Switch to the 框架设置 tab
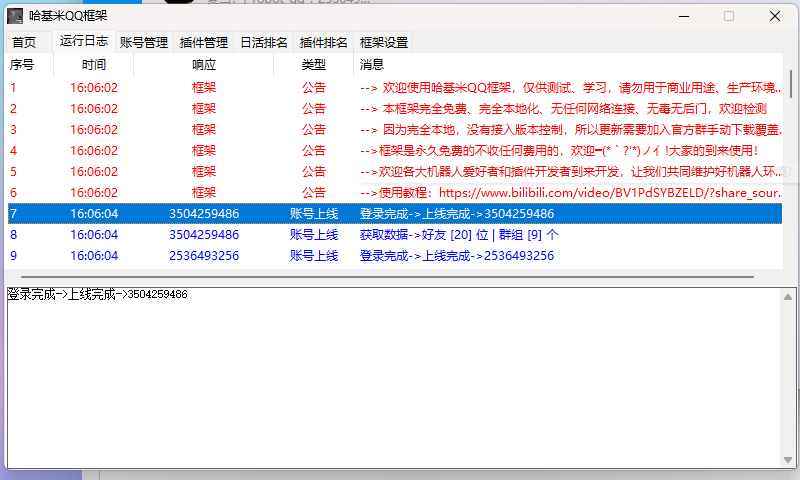The image size is (800, 480). [384, 43]
